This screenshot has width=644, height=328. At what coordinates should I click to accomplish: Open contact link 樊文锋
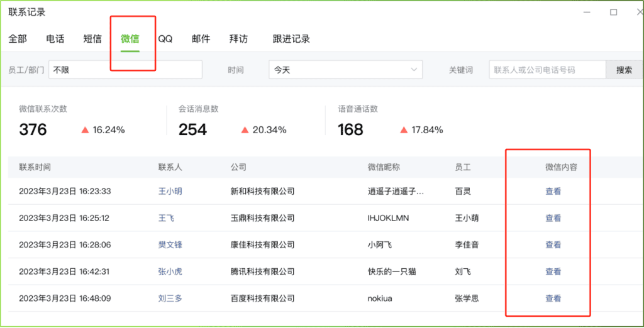170,245
